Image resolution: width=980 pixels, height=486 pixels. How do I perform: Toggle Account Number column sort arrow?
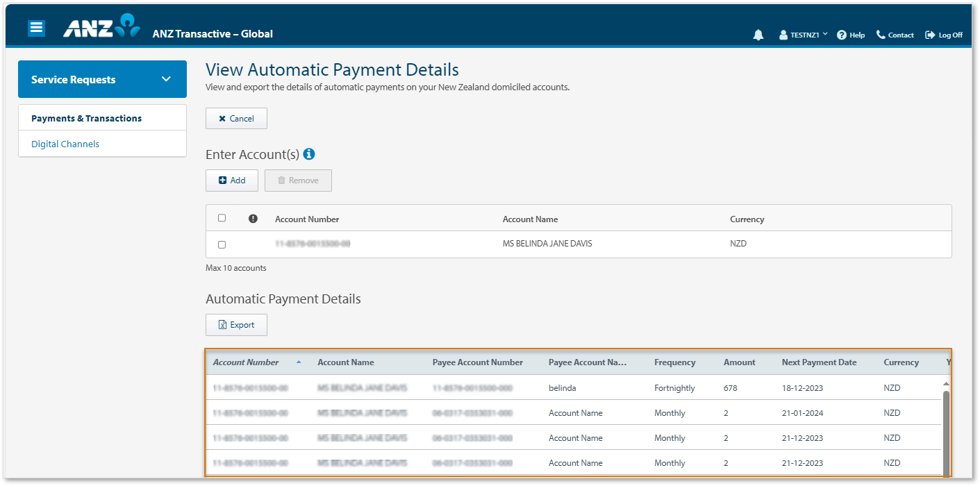coord(299,362)
